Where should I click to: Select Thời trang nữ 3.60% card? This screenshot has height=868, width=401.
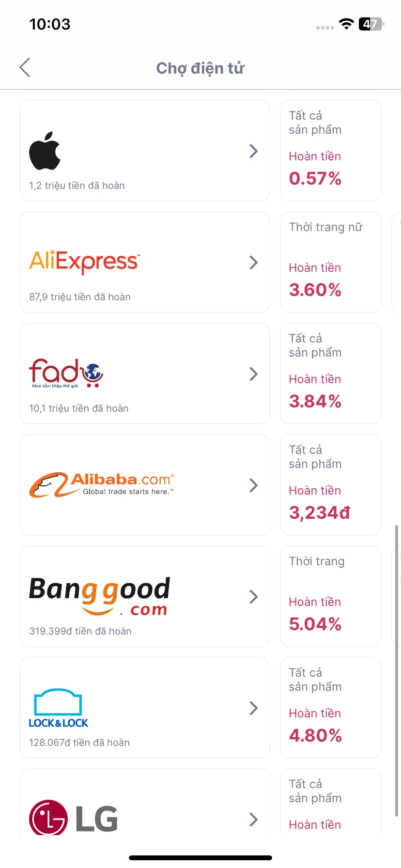click(x=331, y=262)
